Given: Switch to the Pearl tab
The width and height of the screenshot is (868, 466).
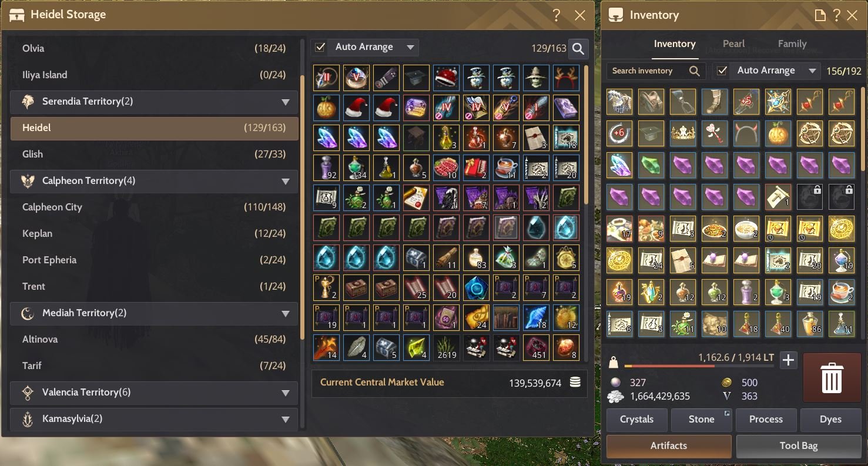Looking at the screenshot, I should (733, 43).
